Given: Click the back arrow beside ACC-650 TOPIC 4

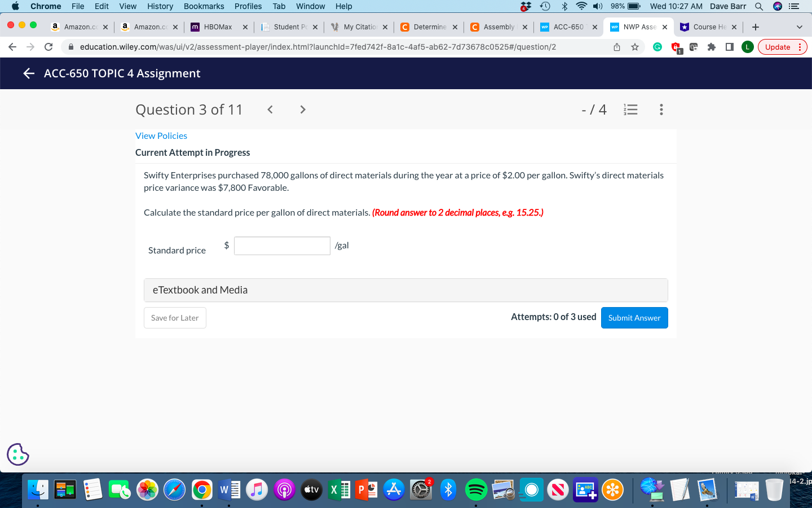Looking at the screenshot, I should (x=28, y=73).
